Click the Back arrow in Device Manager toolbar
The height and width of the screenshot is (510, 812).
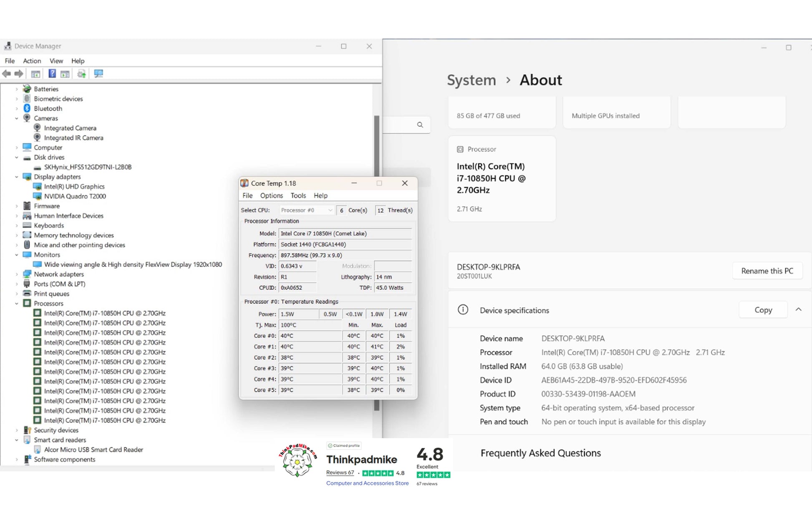[6, 74]
